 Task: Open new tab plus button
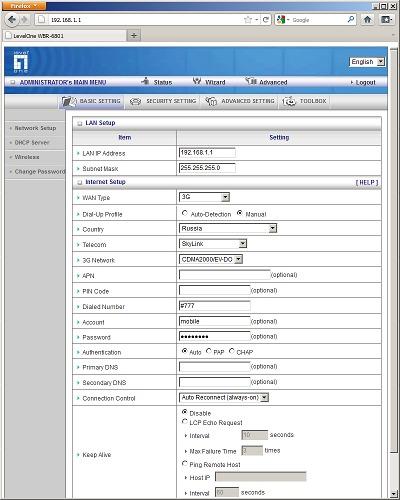[134, 35]
